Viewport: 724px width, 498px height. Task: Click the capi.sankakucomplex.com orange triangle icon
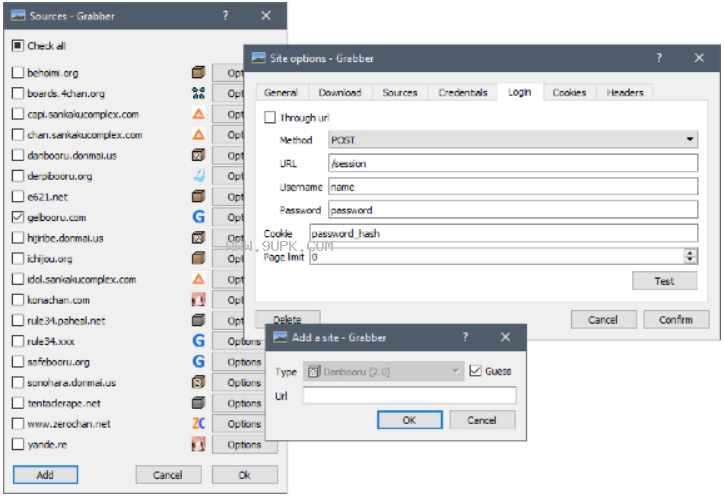(x=198, y=114)
